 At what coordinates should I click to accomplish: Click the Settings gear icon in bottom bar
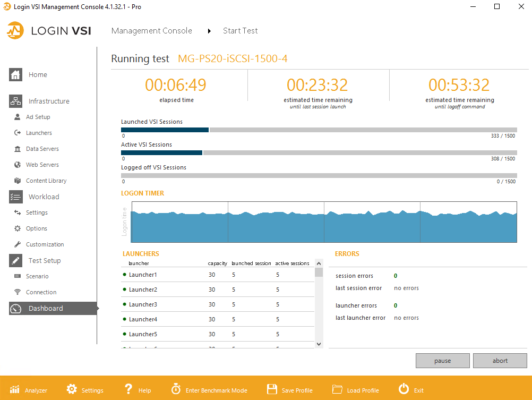72,389
